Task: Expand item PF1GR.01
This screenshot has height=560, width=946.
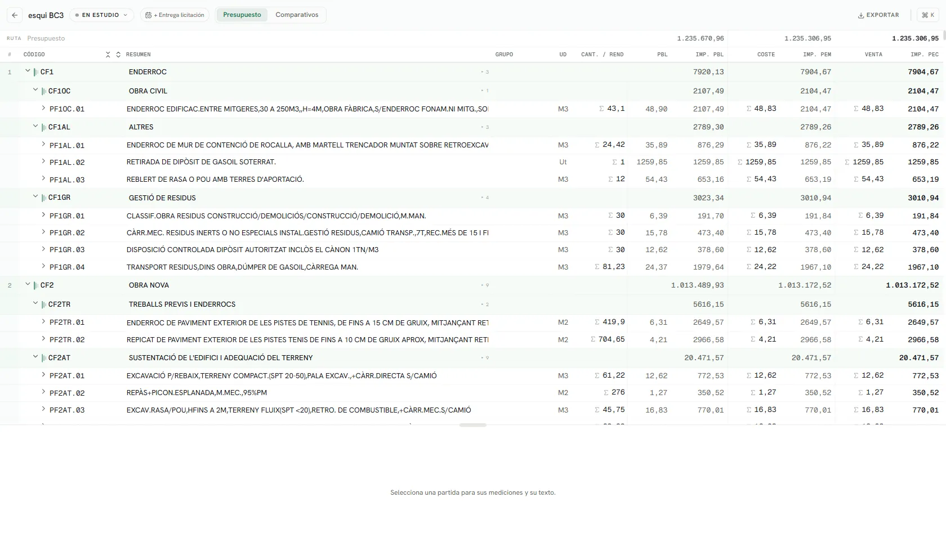Action: click(x=43, y=215)
